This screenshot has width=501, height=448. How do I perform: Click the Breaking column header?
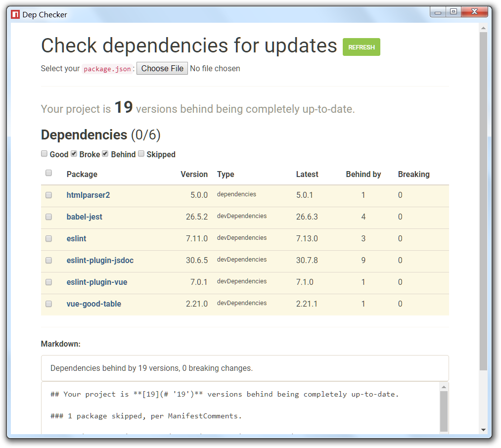(x=414, y=174)
